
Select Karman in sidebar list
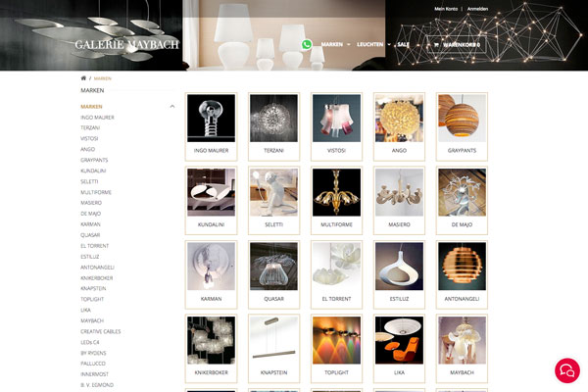click(x=90, y=224)
